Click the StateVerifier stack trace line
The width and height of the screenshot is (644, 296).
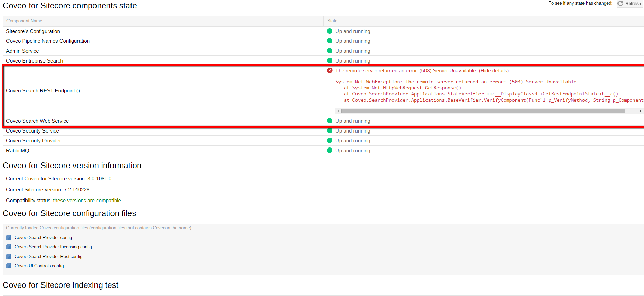pos(481,94)
